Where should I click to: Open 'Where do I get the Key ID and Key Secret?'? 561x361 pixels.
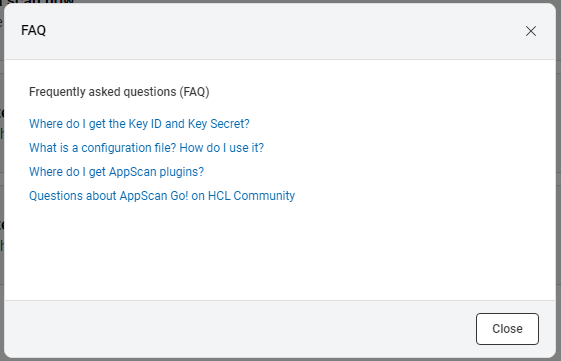(x=139, y=124)
